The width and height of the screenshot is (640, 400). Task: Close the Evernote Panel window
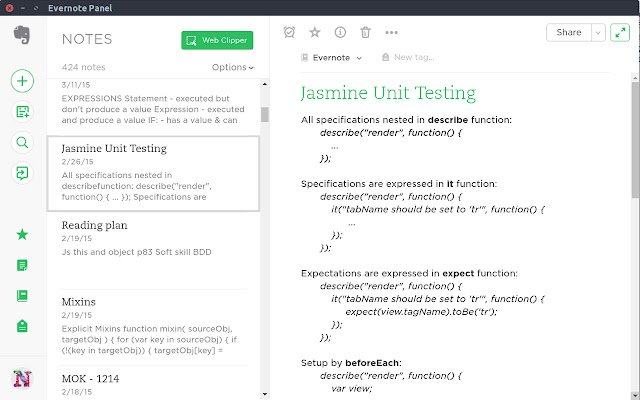pos(9,8)
